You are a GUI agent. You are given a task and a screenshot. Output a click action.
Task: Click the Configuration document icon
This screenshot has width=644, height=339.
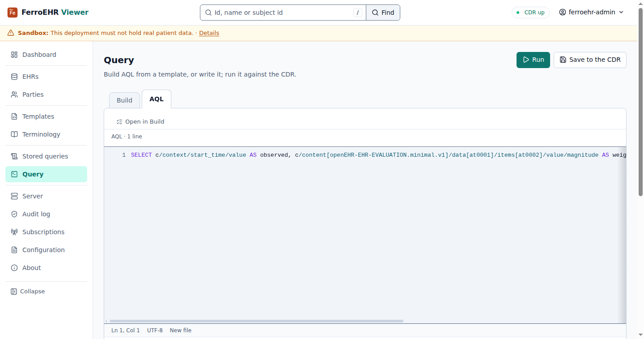click(x=14, y=250)
